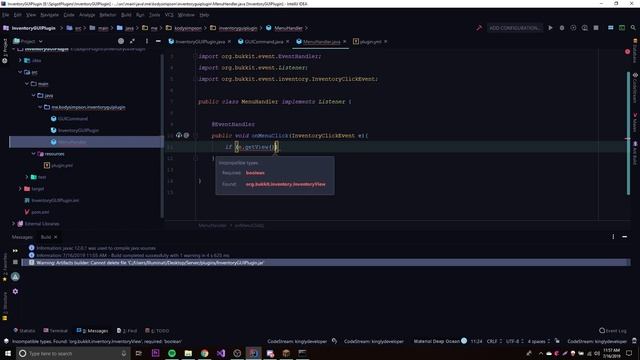Click the editor vertical scrollbar
Screen dimensions: 640x360
[629, 133]
